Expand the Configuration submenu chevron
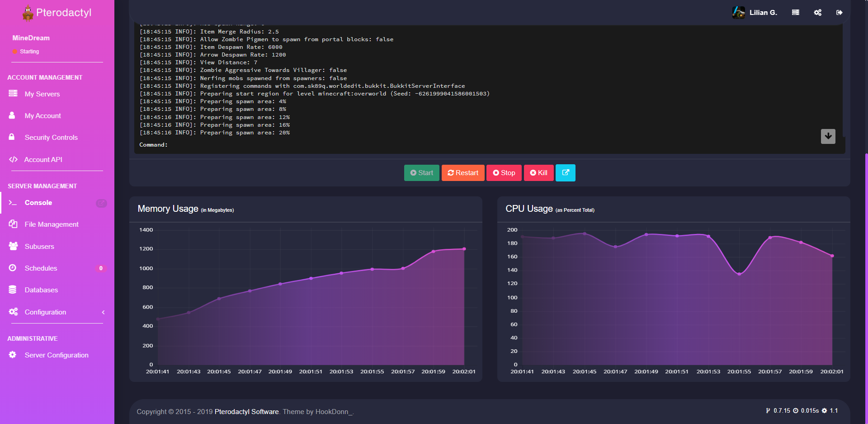This screenshot has width=868, height=424. click(103, 312)
